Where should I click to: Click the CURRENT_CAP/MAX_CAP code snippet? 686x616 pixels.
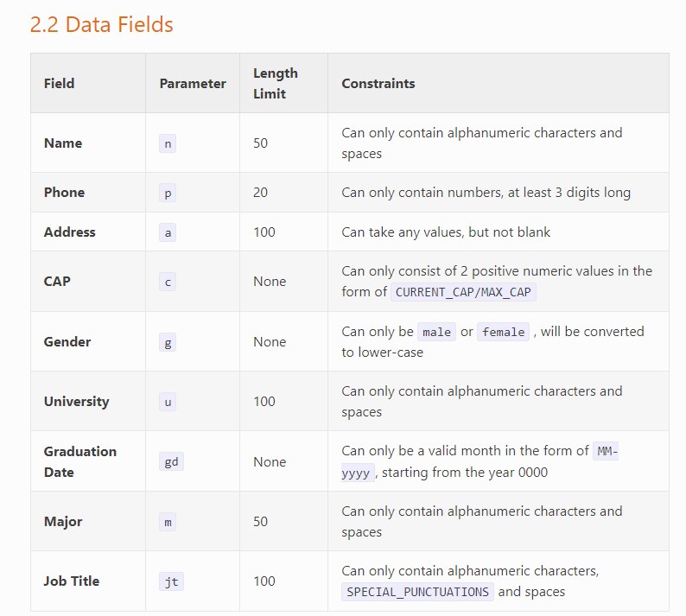click(x=463, y=292)
